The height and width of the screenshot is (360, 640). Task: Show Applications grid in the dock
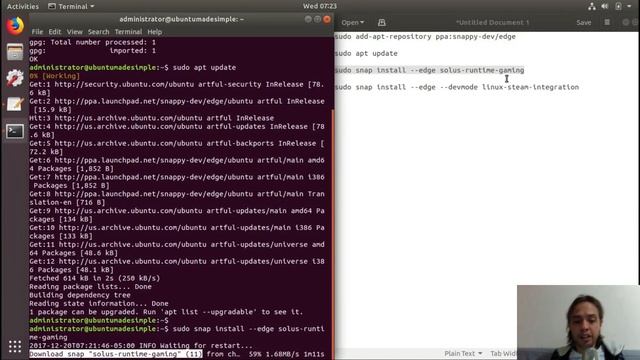(15, 347)
